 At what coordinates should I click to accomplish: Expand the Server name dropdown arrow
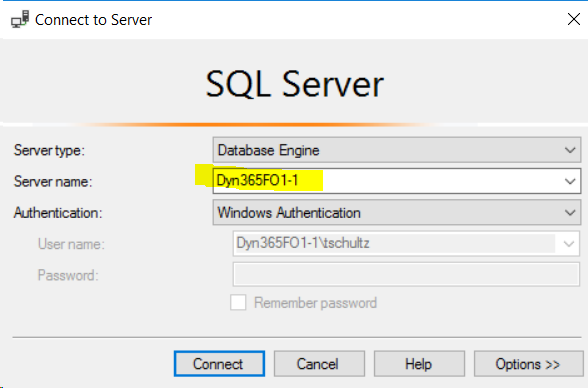[x=570, y=181]
